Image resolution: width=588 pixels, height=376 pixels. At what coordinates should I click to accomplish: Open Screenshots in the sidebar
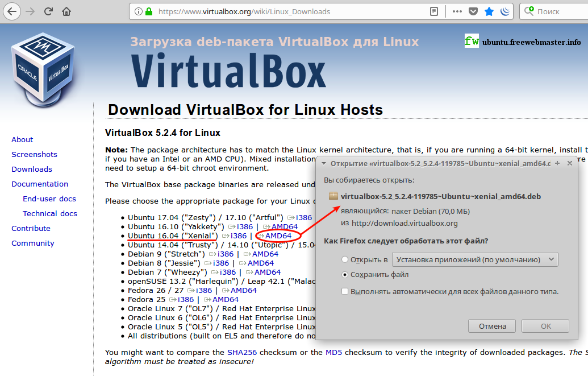[34, 154]
